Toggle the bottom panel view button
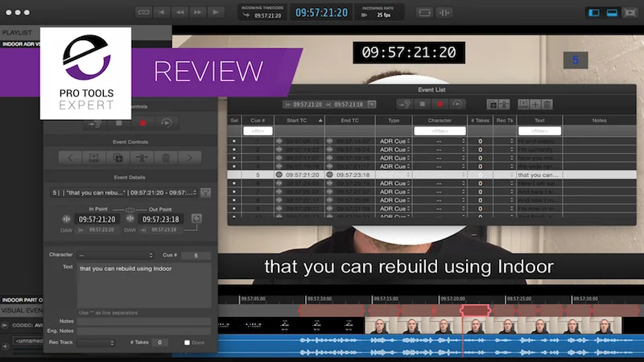Image resolution: width=644 pixels, height=362 pixels. pos(612,13)
